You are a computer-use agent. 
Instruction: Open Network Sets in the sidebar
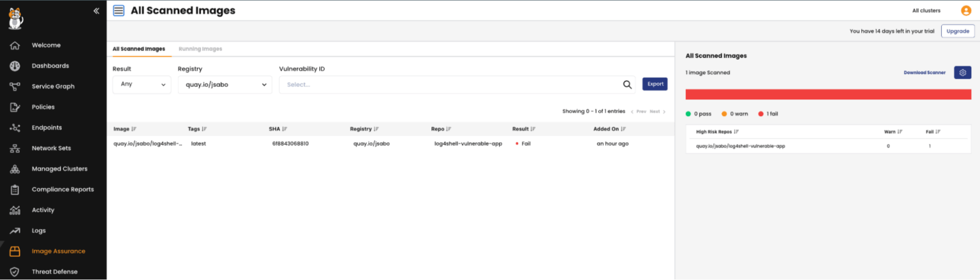coord(51,148)
